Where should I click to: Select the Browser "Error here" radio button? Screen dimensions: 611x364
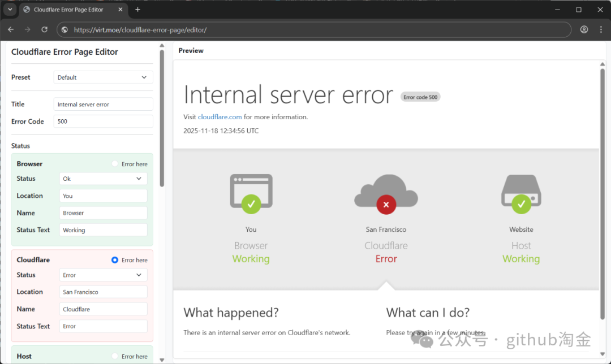tap(115, 164)
